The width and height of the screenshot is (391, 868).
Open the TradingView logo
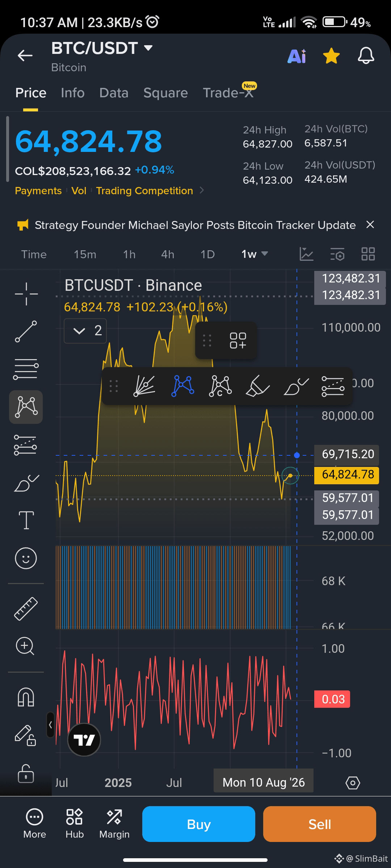pos(84,740)
